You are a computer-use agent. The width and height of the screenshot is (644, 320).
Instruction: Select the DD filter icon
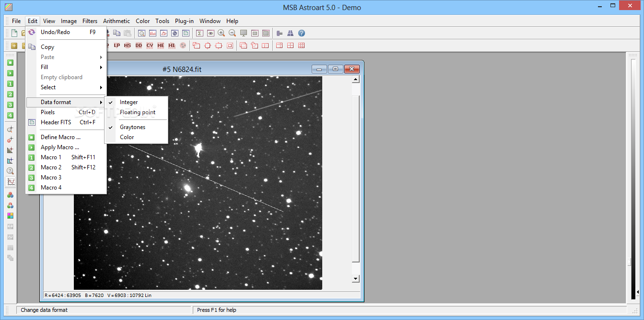point(139,46)
